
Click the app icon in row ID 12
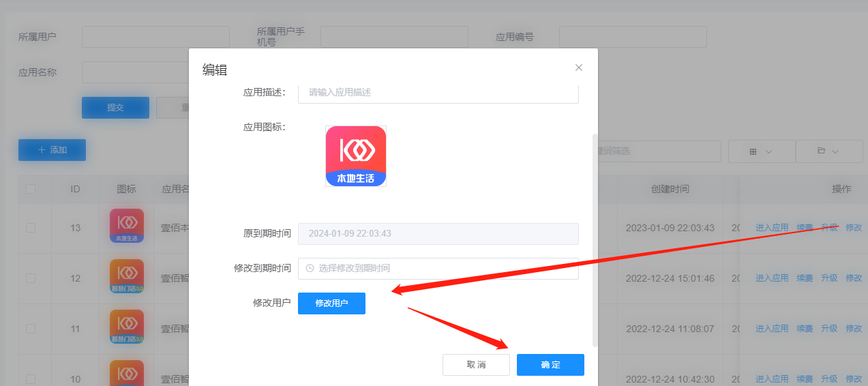[127, 276]
